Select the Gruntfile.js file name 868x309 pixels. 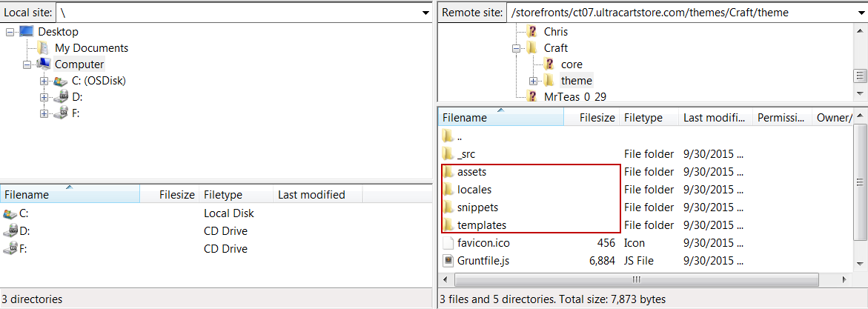pyautogui.click(x=483, y=260)
